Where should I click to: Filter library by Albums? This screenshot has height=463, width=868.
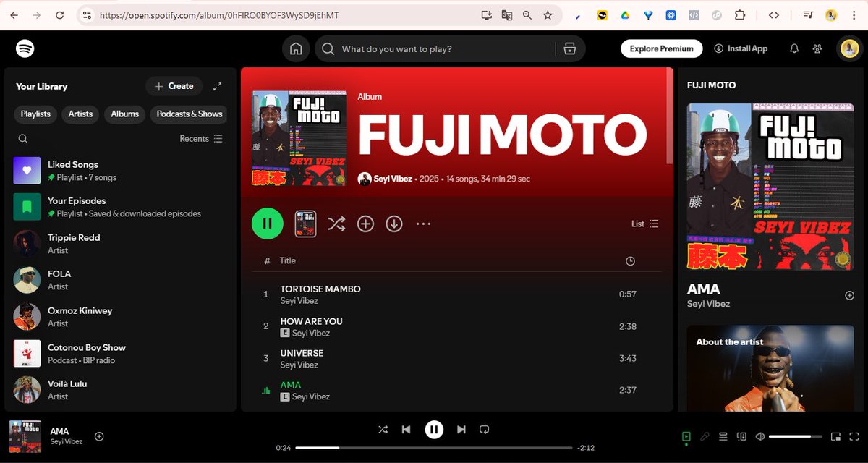pyautogui.click(x=124, y=114)
